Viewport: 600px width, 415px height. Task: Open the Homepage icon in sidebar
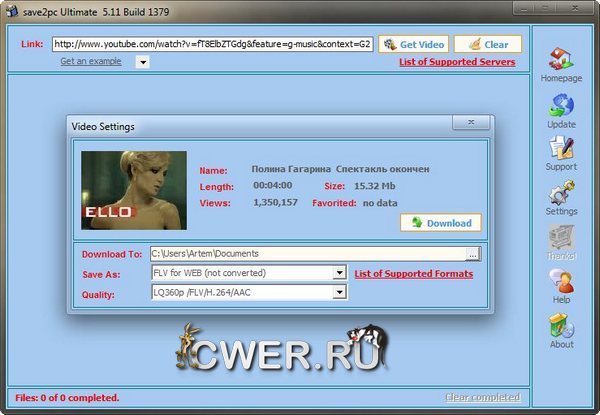click(x=561, y=62)
